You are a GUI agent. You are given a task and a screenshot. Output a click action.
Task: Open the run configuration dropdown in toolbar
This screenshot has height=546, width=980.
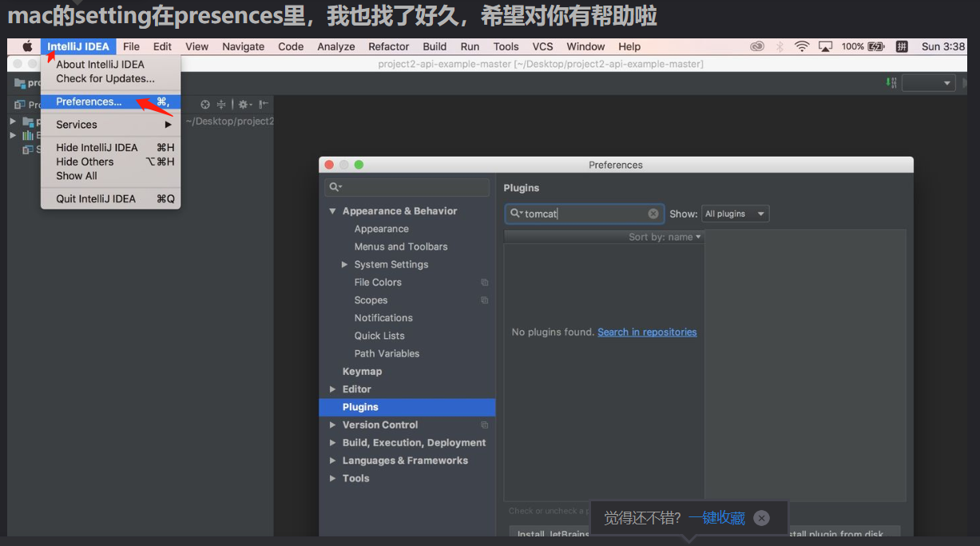(x=929, y=82)
